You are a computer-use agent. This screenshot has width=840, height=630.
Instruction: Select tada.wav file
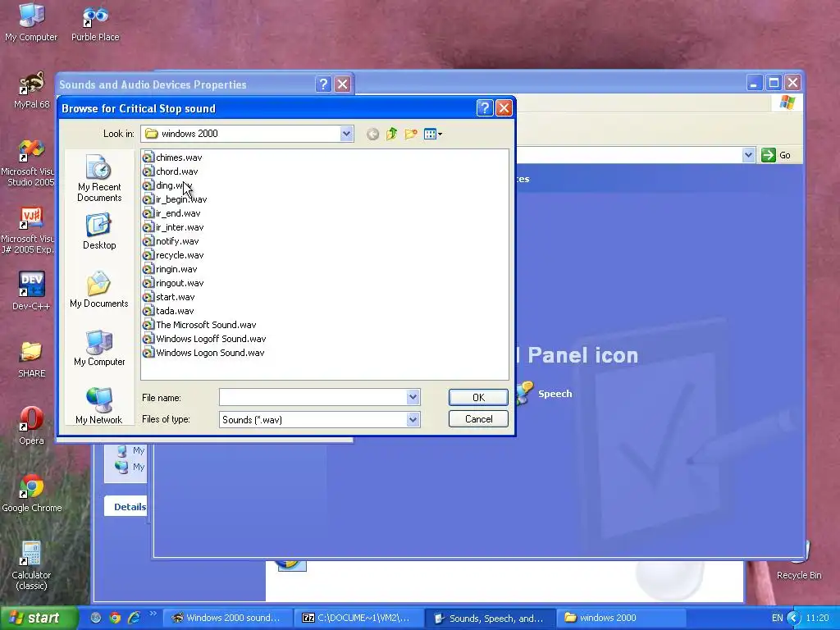169,311
